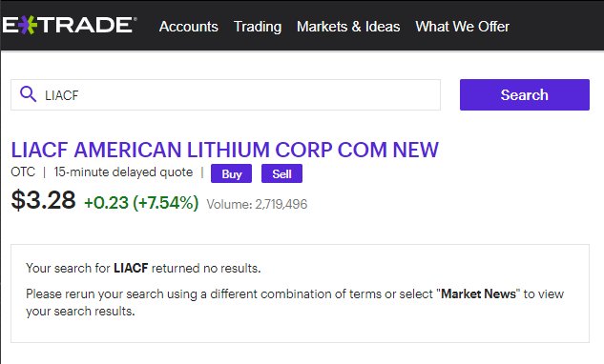Click the Volume 2,719,496 figure
The width and height of the screenshot is (604, 364).
click(257, 204)
